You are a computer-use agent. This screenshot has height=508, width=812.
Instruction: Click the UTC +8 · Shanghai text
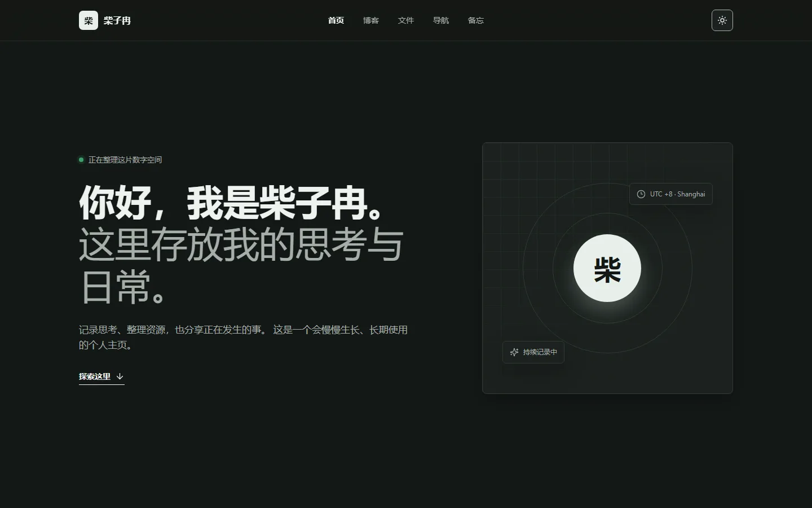click(677, 194)
